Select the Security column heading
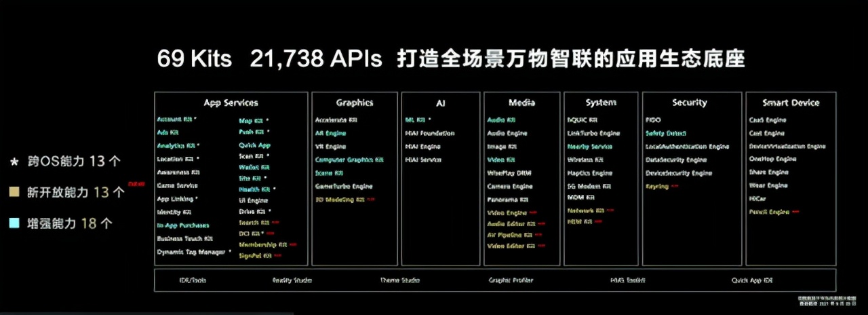The width and height of the screenshot is (868, 315). tap(690, 103)
